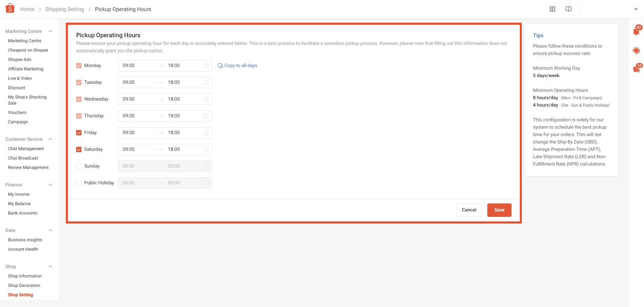Go to Business Insights in sidebar
Viewport: 644px width, 307px height.
tap(25, 240)
